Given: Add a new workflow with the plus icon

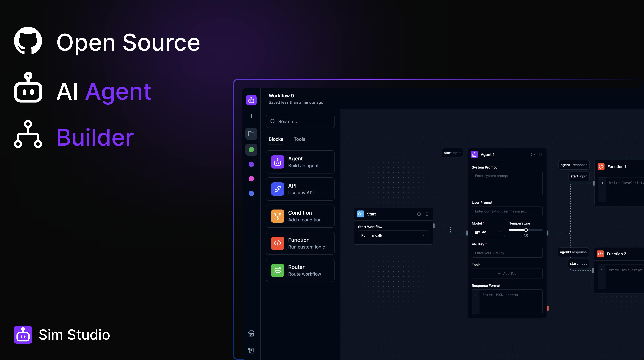Looking at the screenshot, I should click(x=251, y=116).
